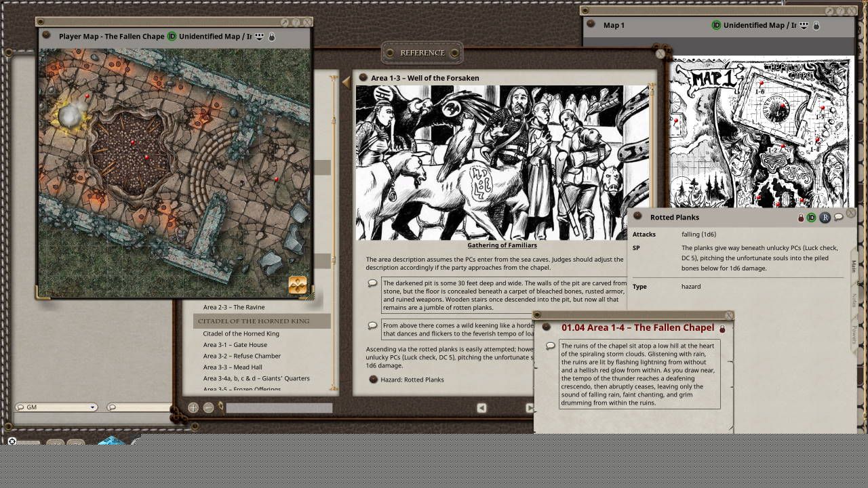Open the GM speaker dropdown in chat
This screenshot has width=868, height=488.
click(x=57, y=407)
